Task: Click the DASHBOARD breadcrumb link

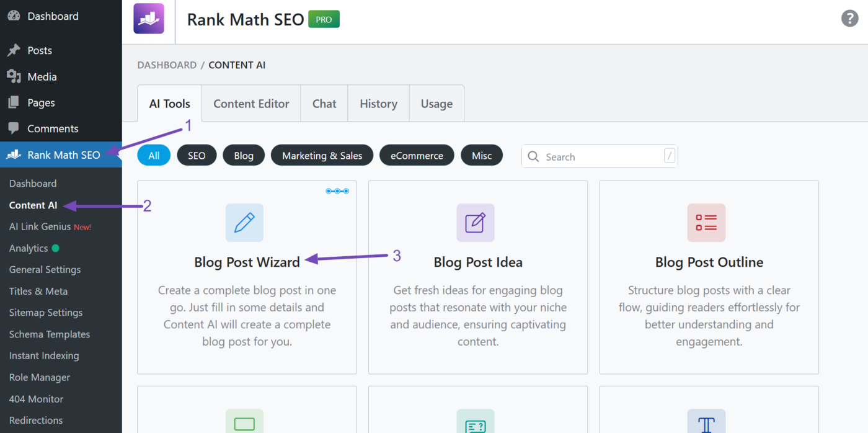Action: point(167,65)
